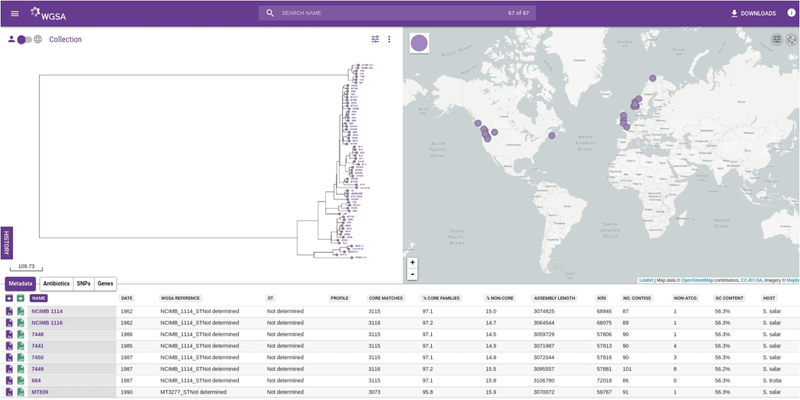The height and width of the screenshot is (400, 800).
Task: Switch to the Antibiotics tab
Action: pyautogui.click(x=56, y=284)
